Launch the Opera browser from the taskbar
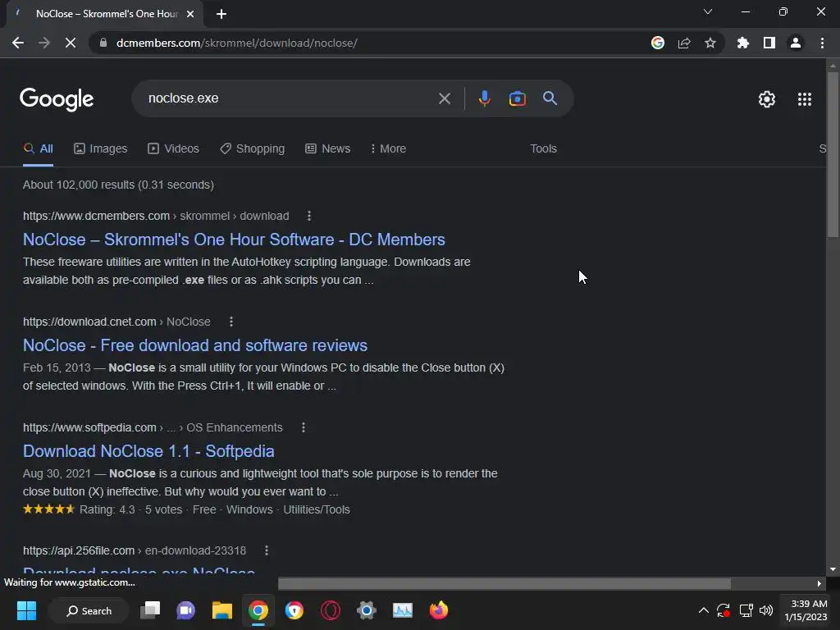Image resolution: width=840 pixels, height=630 pixels. [330, 610]
